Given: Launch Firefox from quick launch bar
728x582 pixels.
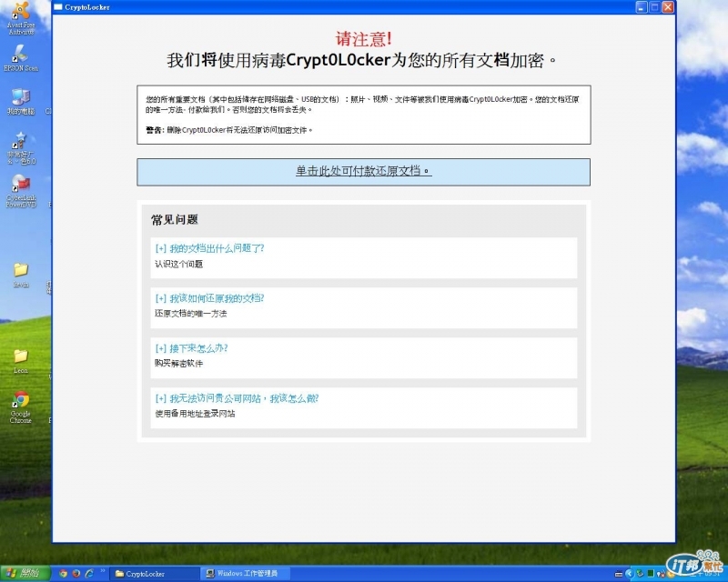Looking at the screenshot, I should point(76,573).
